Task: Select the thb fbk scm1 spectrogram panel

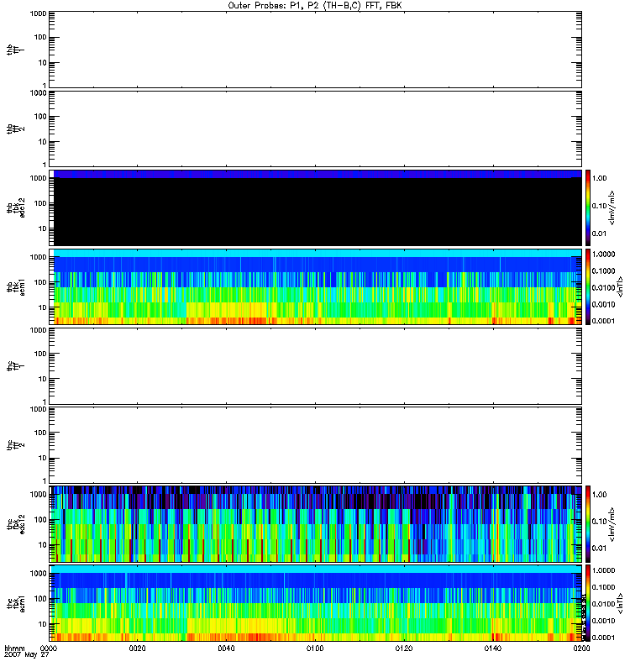Action: (x=315, y=286)
